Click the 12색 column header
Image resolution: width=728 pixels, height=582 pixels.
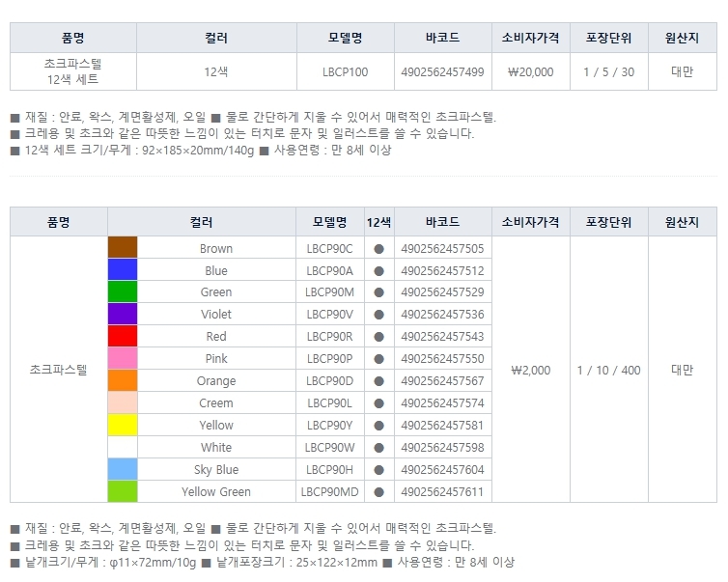click(x=378, y=222)
